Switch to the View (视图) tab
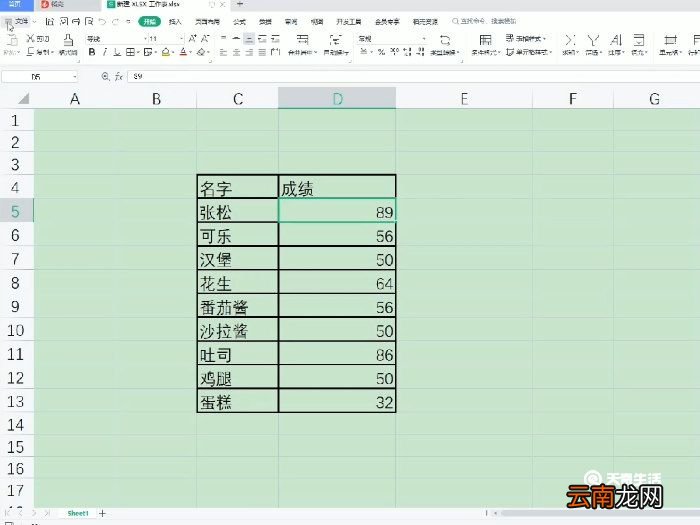 tap(317, 21)
